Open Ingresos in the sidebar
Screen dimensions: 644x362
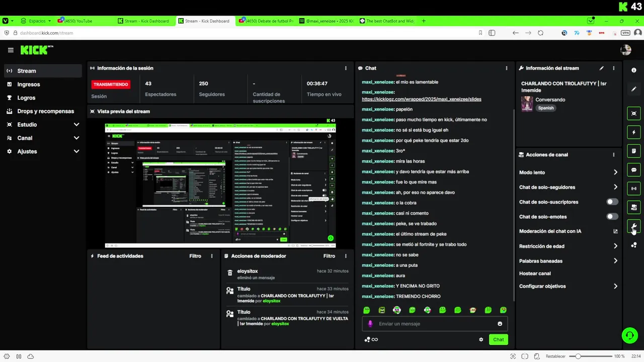[x=42, y=84]
